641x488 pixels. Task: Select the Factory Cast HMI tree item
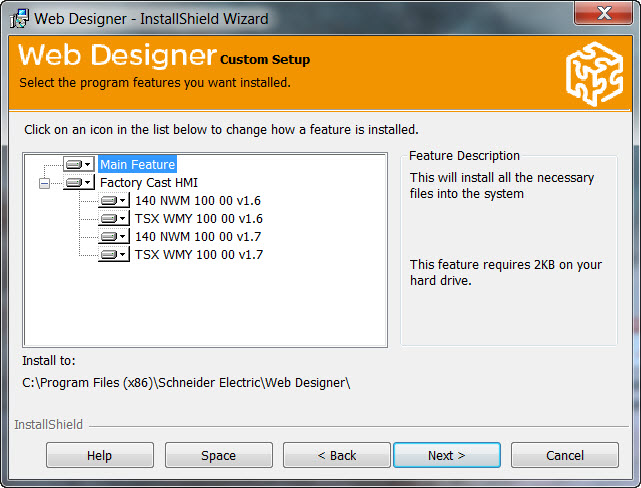click(x=149, y=182)
